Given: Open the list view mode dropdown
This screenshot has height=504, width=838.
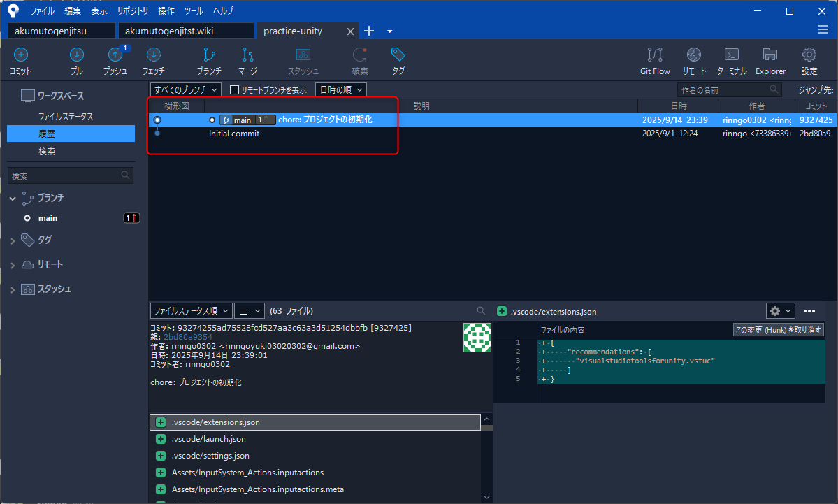Looking at the screenshot, I should click(x=249, y=310).
